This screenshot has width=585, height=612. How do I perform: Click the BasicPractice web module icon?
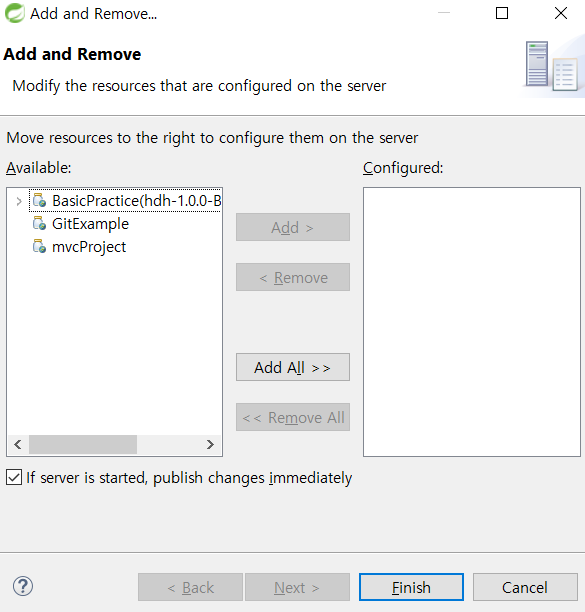pos(39,200)
